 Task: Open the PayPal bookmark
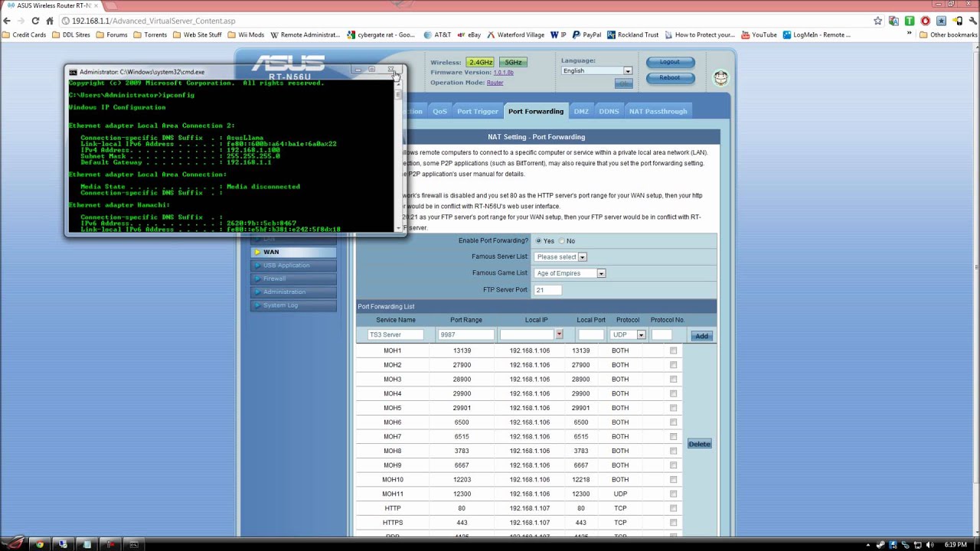point(586,34)
